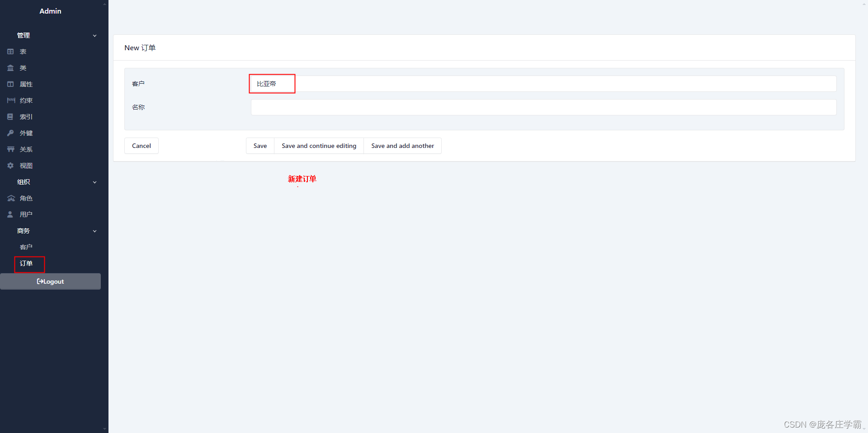Image resolution: width=868 pixels, height=433 pixels.
Task: Click the icon beside 关系
Action: pos(11,149)
